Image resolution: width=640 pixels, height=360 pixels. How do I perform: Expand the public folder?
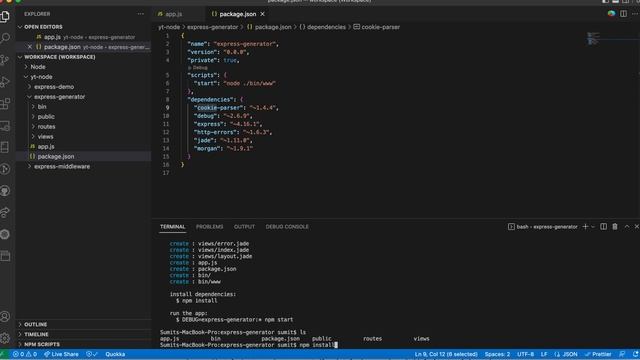[46, 117]
